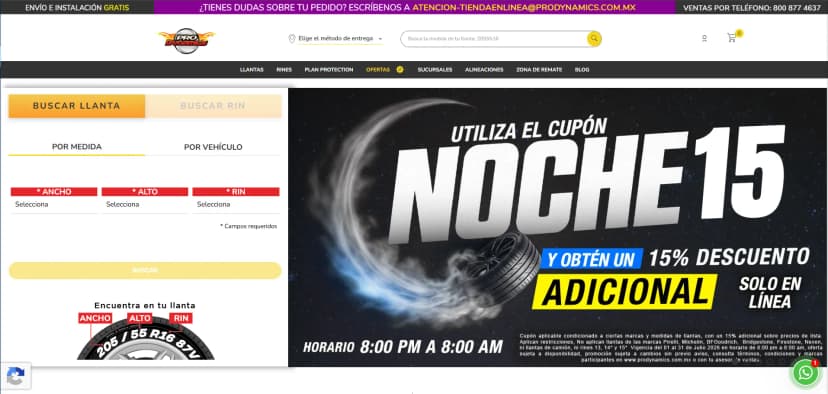Image resolution: width=828 pixels, height=394 pixels.
Task: Open Zona de Remate menu item
Action: pyautogui.click(x=539, y=70)
